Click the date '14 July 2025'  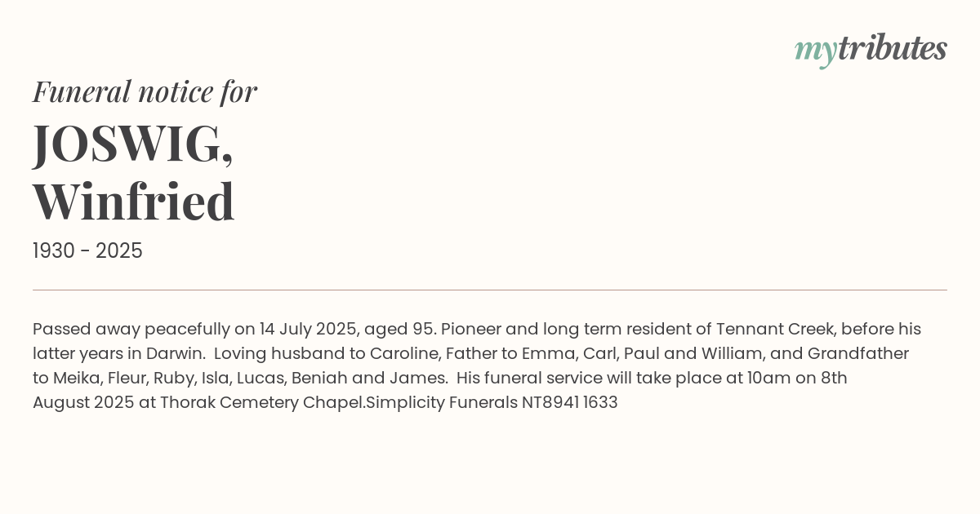coord(307,330)
